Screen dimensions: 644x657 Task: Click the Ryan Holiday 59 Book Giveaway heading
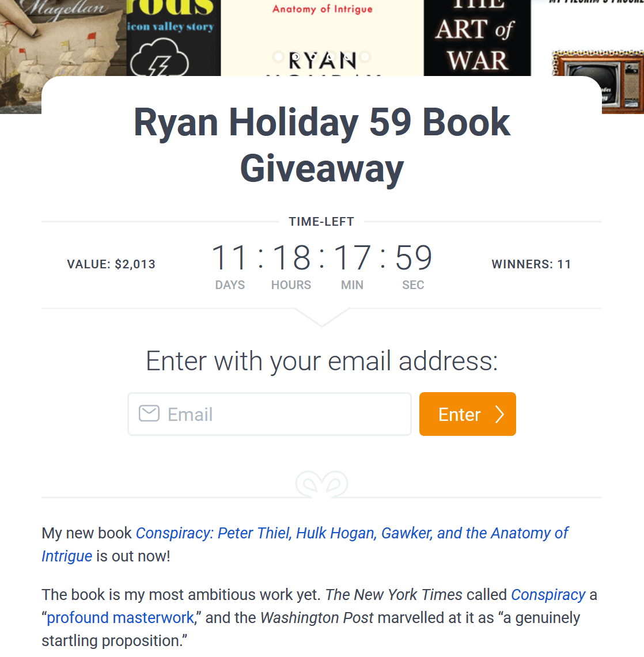(321, 145)
